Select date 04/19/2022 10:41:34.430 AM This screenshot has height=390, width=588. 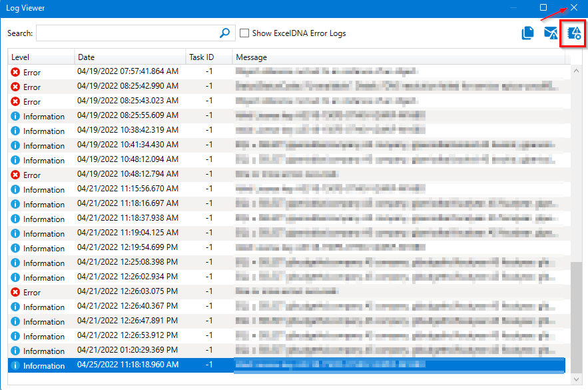[x=127, y=145]
